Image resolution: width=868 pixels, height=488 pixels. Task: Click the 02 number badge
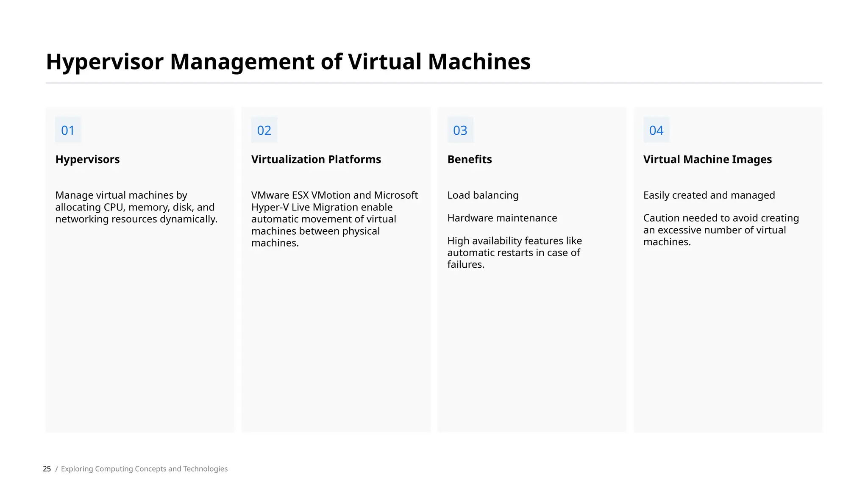click(264, 130)
